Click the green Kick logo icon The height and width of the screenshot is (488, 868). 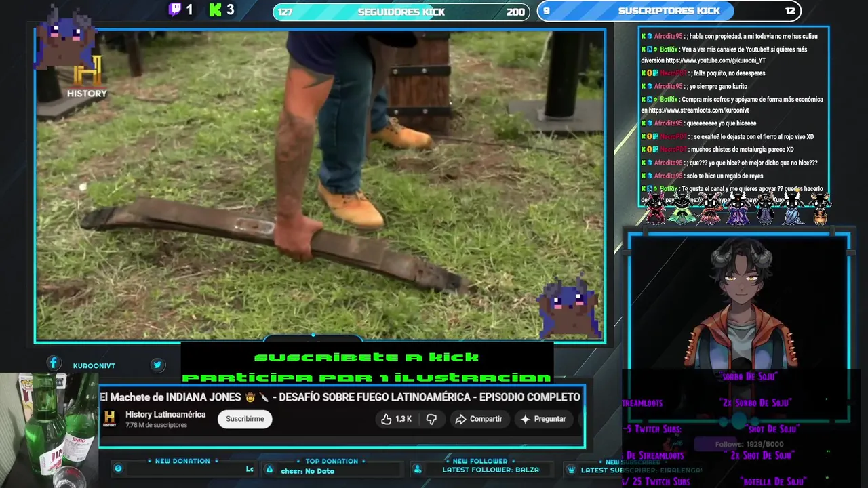(216, 9)
